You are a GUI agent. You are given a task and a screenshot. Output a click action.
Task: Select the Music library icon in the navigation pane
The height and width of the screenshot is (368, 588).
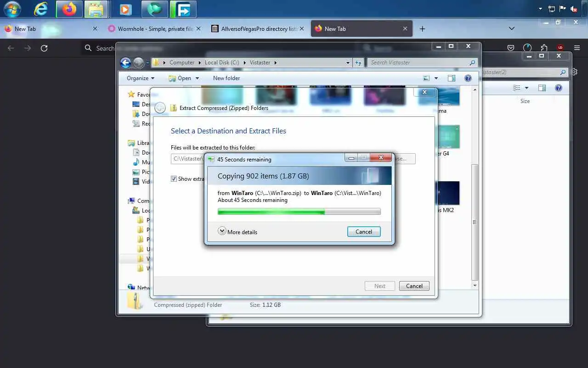click(136, 162)
